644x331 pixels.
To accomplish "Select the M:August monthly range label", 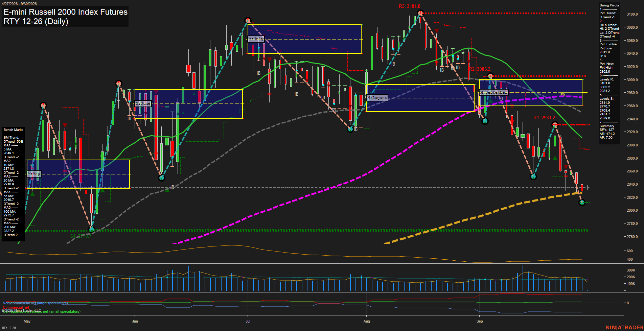I will coord(377,98).
